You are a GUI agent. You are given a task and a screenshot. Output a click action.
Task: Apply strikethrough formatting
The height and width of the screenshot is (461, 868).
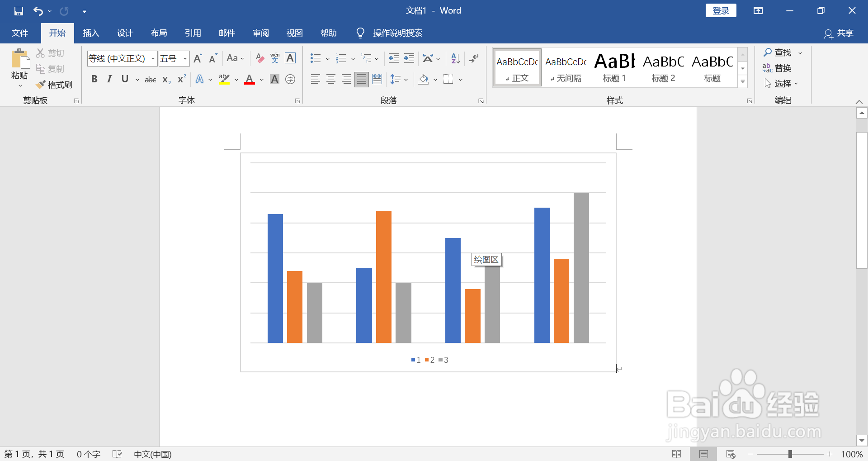coord(150,80)
